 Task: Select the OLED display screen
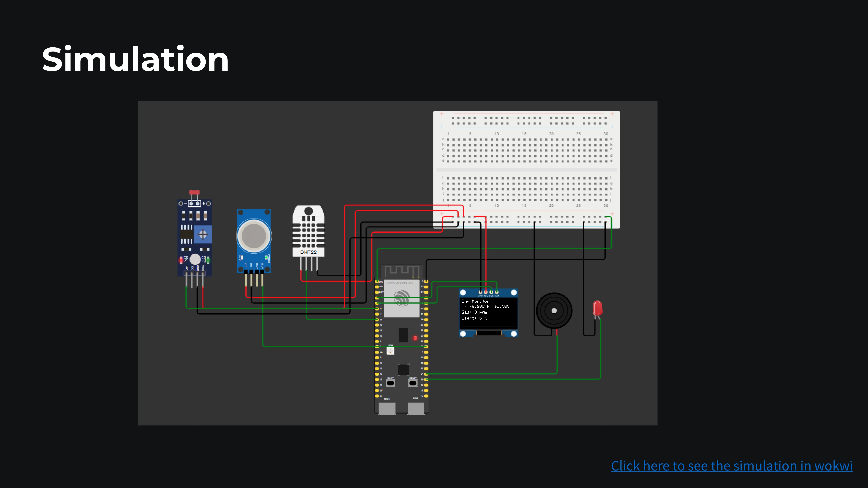pyautogui.click(x=488, y=313)
